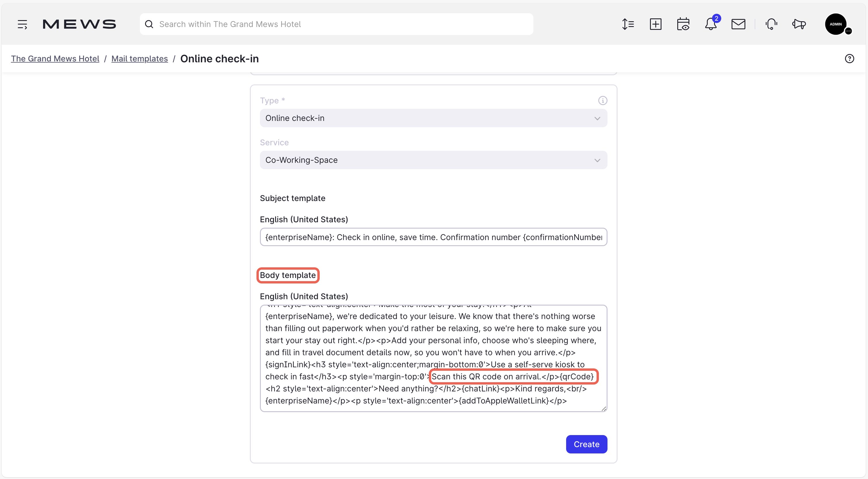Show Type field info tooltip
The width and height of the screenshot is (868, 479).
click(603, 101)
